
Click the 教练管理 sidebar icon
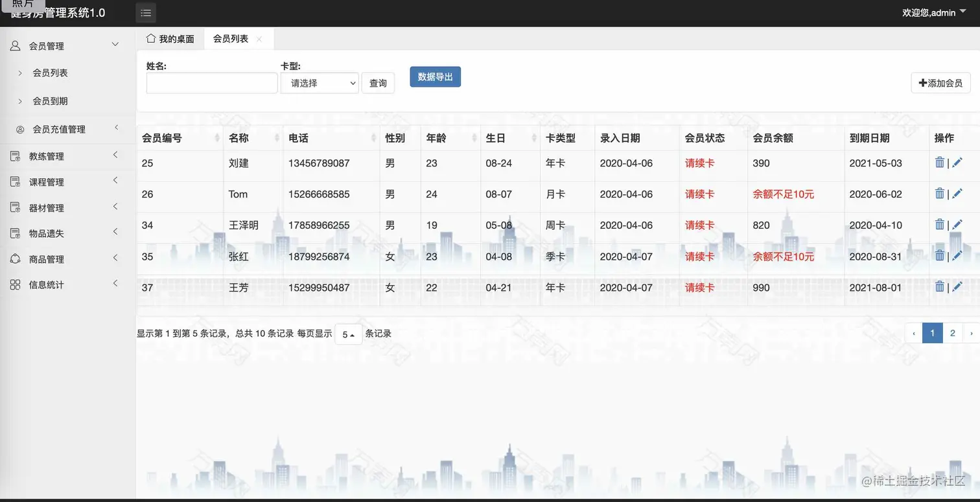pyautogui.click(x=15, y=156)
